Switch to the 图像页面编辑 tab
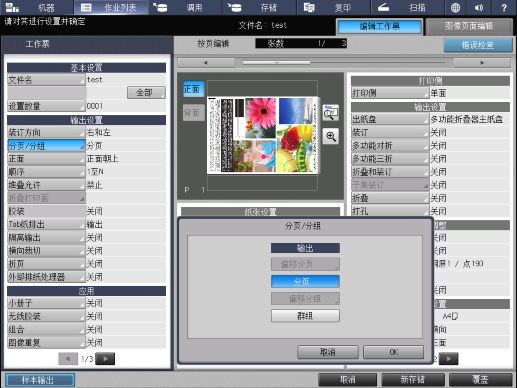Image resolution: width=517 pixels, height=388 pixels. pyautogui.click(x=469, y=26)
